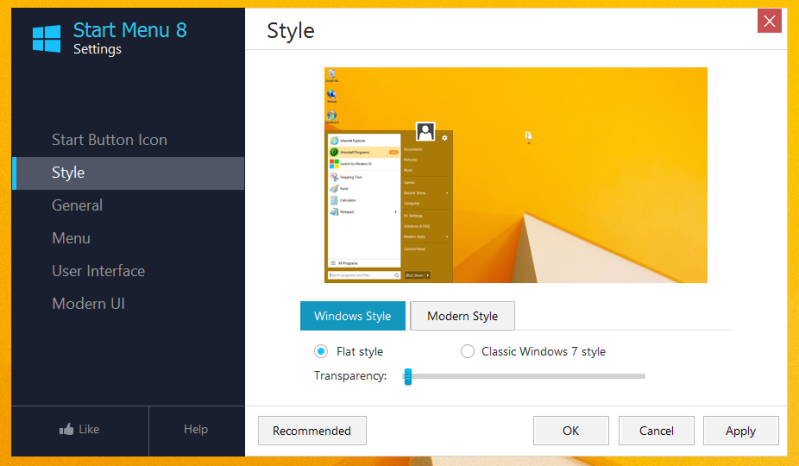Choose Classic Windows 7 style option

click(467, 351)
